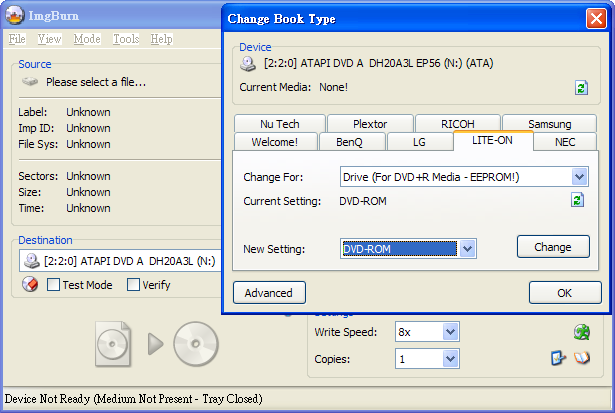This screenshot has height=413, width=615.
Task: Click the write arrow between disc icons
Action: pos(156,344)
